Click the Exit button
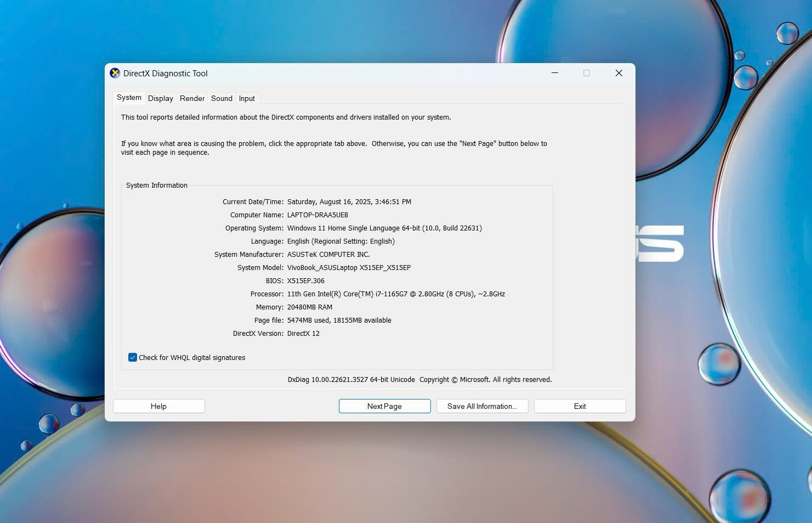Image resolution: width=812 pixels, height=523 pixels. pos(580,406)
